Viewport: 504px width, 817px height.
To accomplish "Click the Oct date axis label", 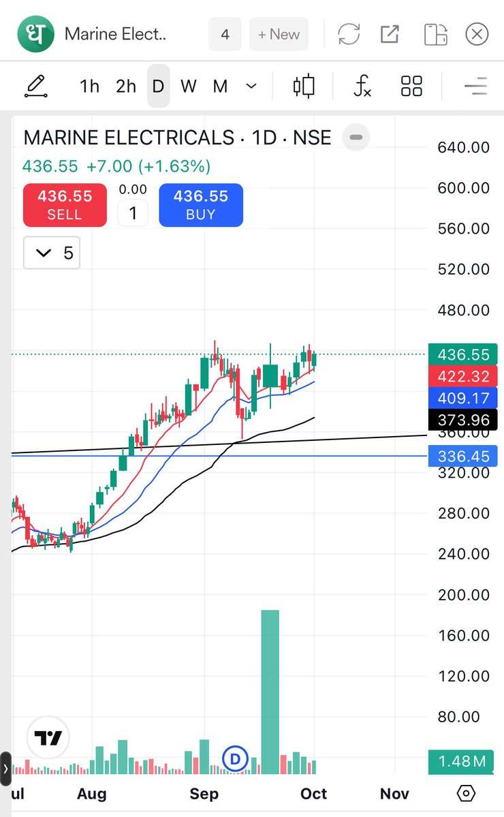I will click(313, 794).
